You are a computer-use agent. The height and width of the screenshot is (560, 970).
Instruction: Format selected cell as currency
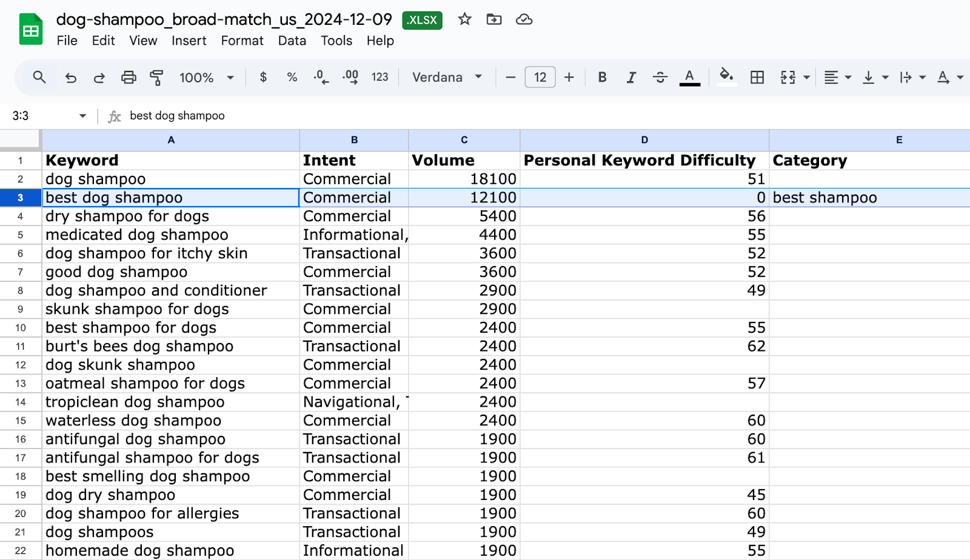coord(263,77)
